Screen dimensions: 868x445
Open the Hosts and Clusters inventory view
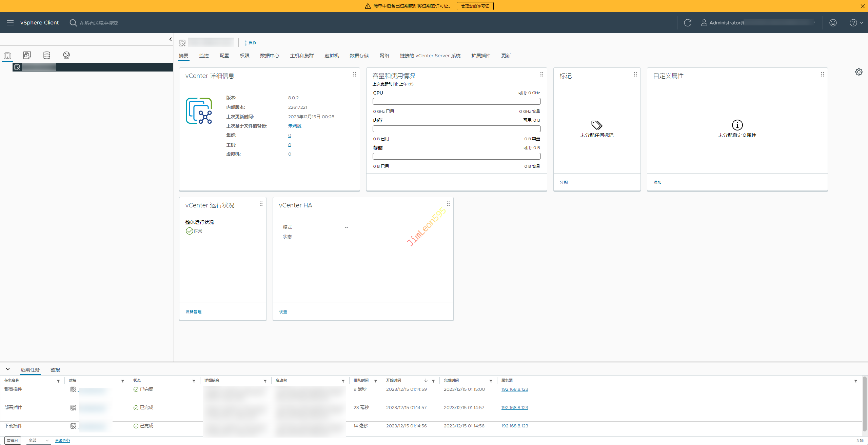click(7, 55)
